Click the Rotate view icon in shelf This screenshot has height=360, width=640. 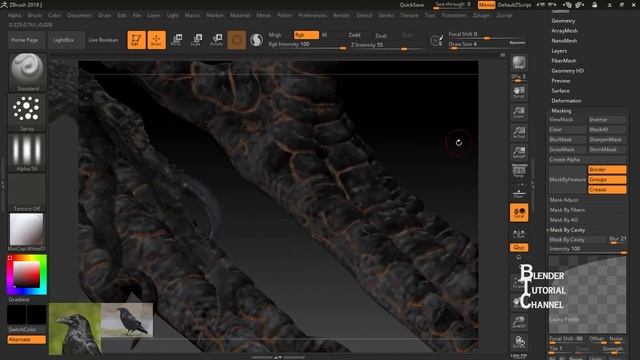point(519,342)
